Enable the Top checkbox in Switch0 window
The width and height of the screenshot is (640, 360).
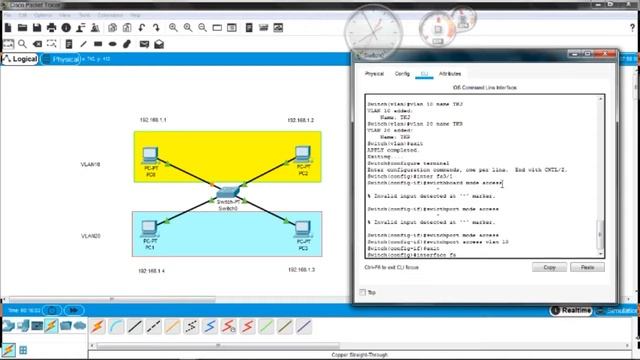click(363, 292)
